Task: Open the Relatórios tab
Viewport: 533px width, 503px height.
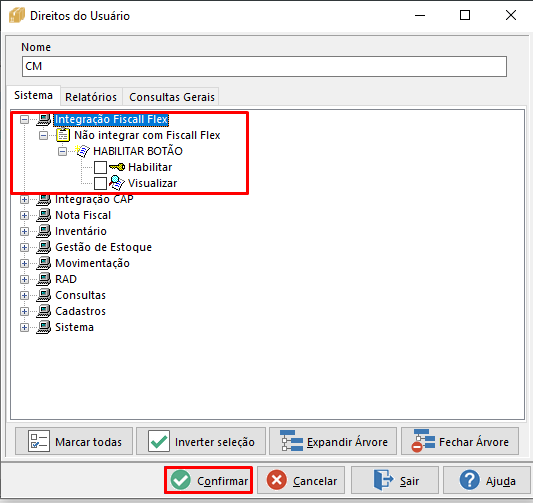Action: 91,97
